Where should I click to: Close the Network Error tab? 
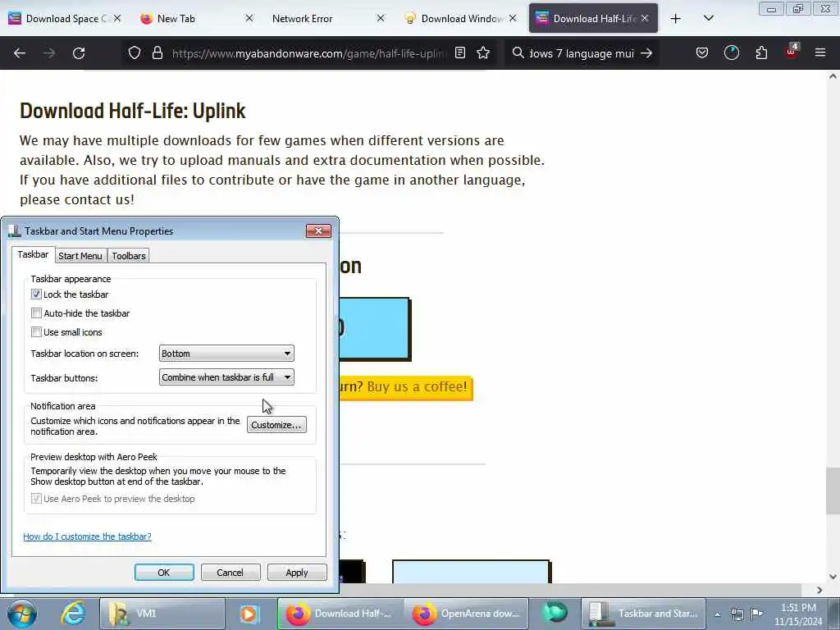tap(381, 18)
